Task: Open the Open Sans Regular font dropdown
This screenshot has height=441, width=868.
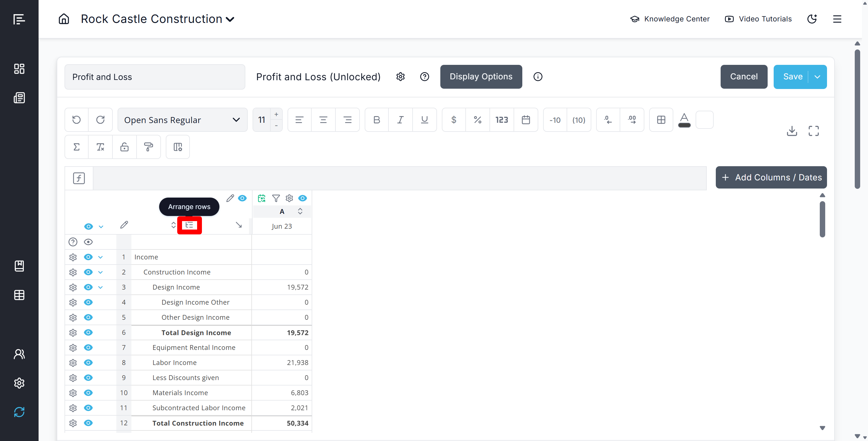Action: pyautogui.click(x=182, y=120)
